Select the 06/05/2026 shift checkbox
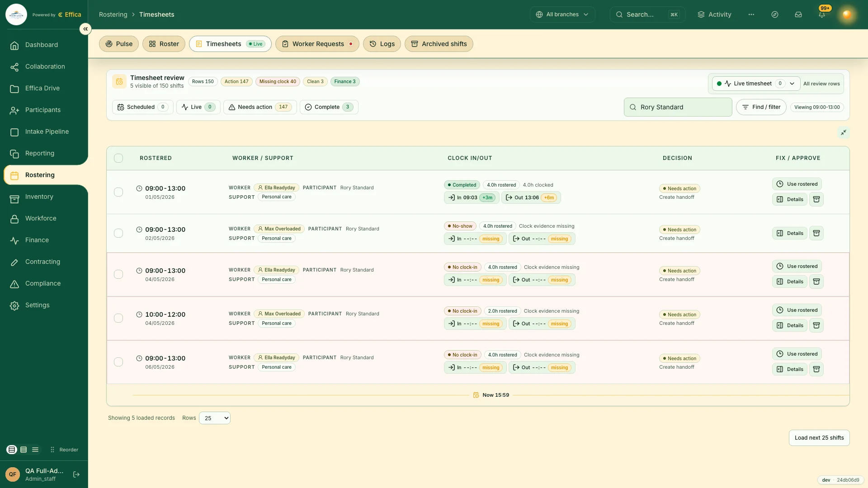 [118, 362]
